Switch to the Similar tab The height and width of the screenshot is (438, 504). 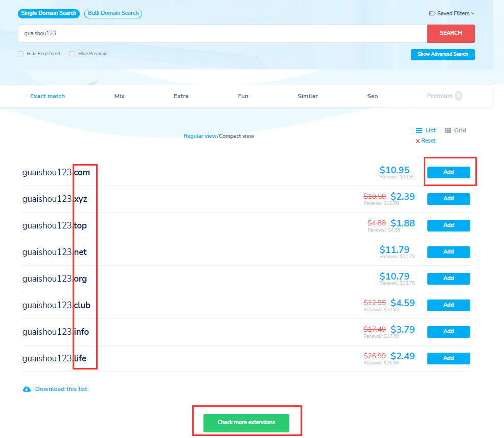pyautogui.click(x=308, y=96)
